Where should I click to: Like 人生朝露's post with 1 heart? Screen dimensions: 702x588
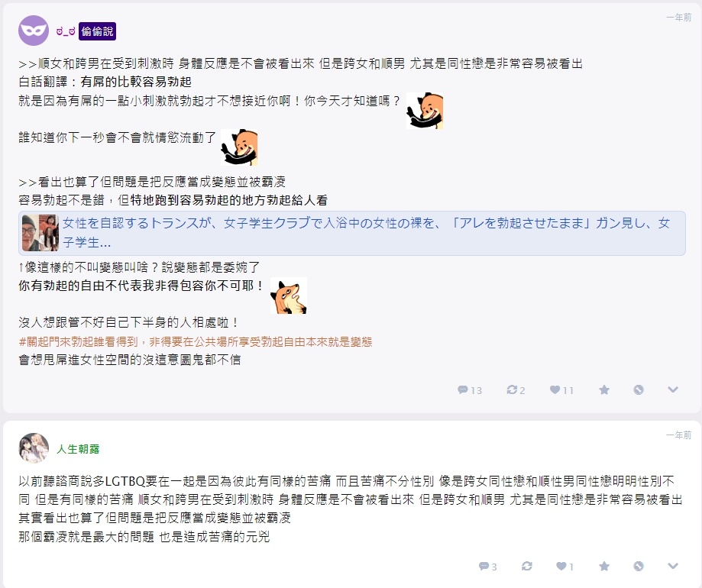coord(565,567)
